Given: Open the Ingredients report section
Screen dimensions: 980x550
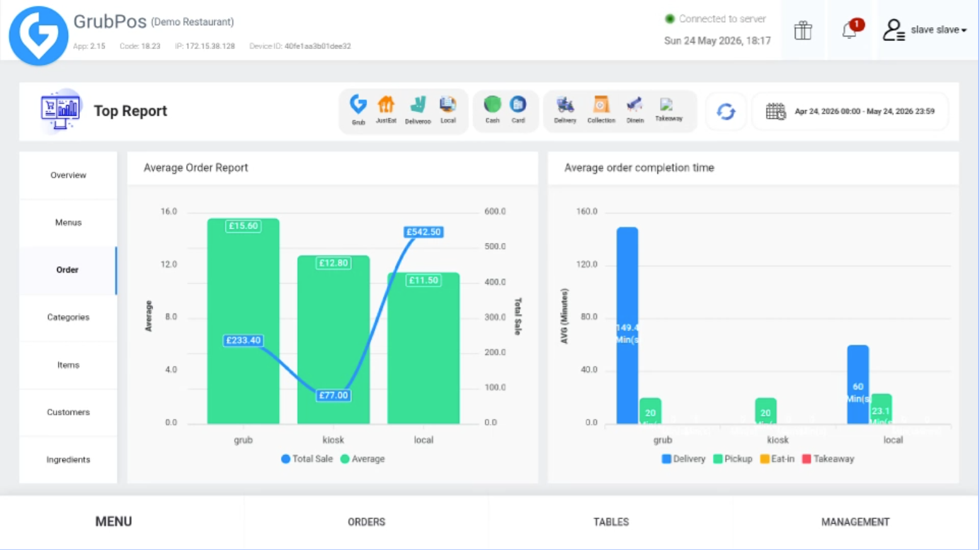Looking at the screenshot, I should 68,459.
